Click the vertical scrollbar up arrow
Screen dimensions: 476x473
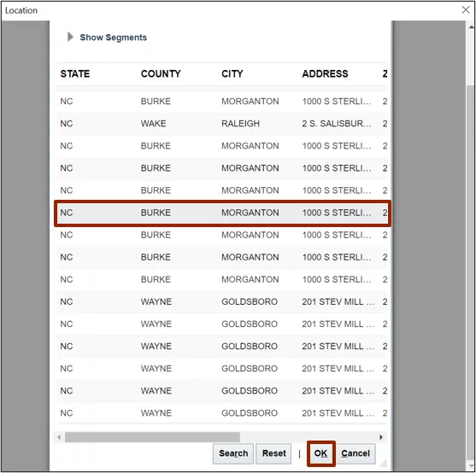pyautogui.click(x=471, y=27)
